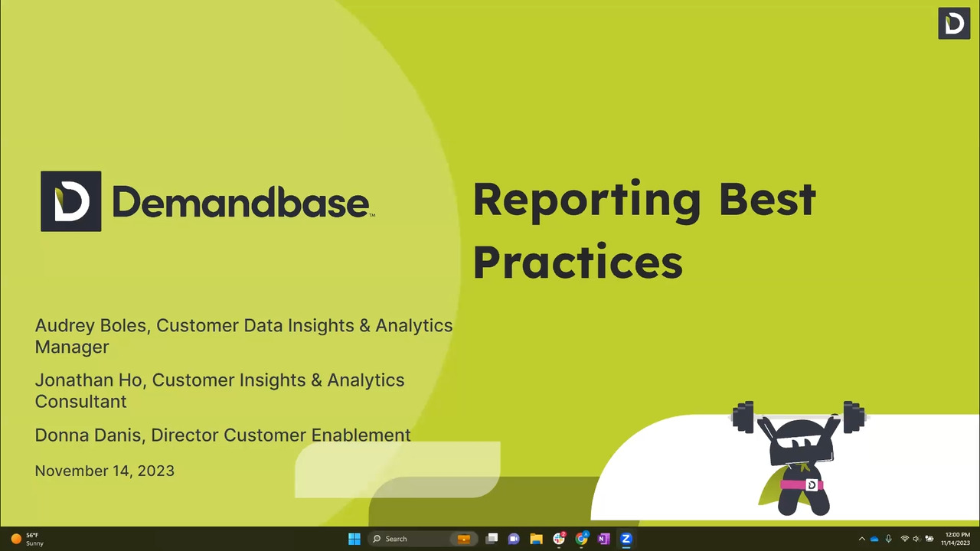Open the Teams chat taskbar icon
Viewport: 980px width, 551px height.
point(514,539)
